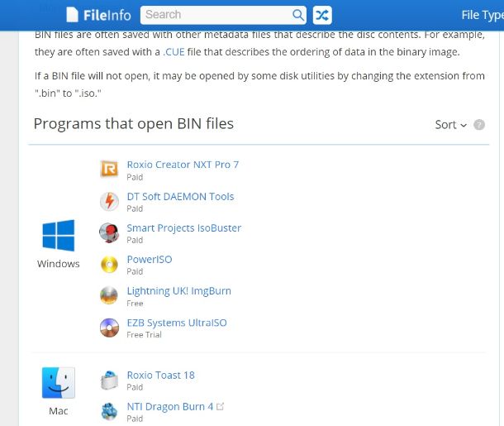Click 'Paid' label under PowerISO
The height and width of the screenshot is (426, 504).
pyautogui.click(x=135, y=271)
